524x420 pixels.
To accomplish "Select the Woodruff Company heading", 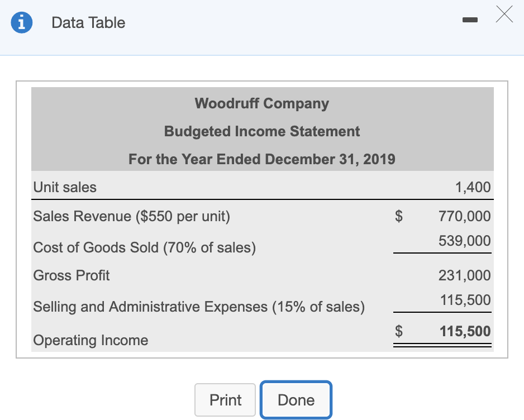I will tap(261, 103).
